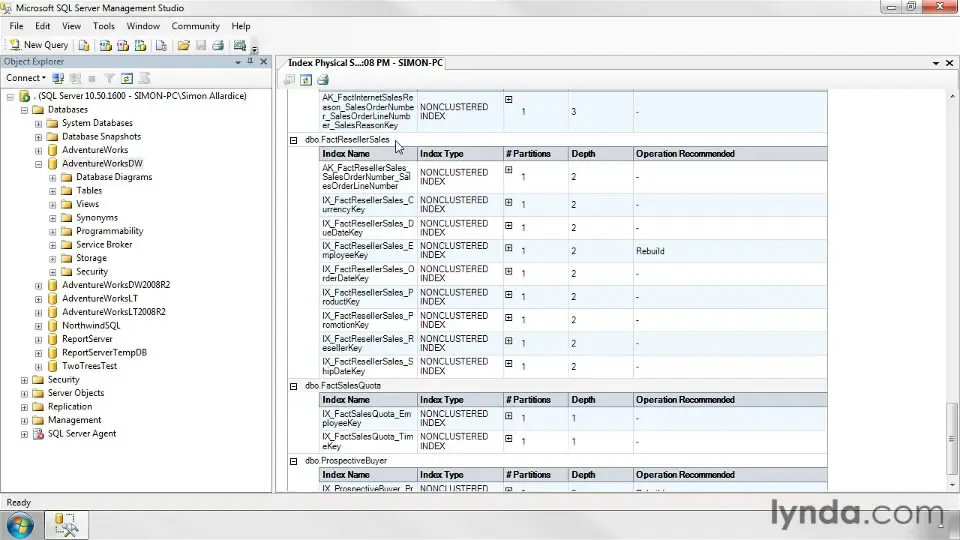Viewport: 960px width, 540px height.
Task: Click the SSMS icon in the taskbar
Action: point(66,526)
